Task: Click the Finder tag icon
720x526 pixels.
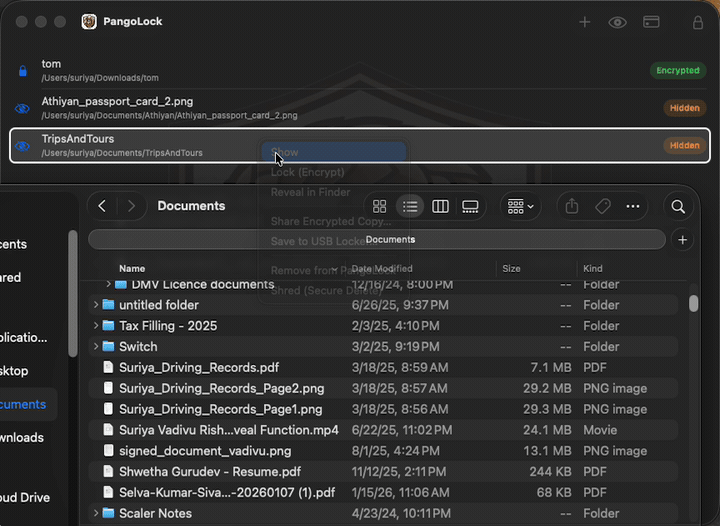Action: (603, 207)
